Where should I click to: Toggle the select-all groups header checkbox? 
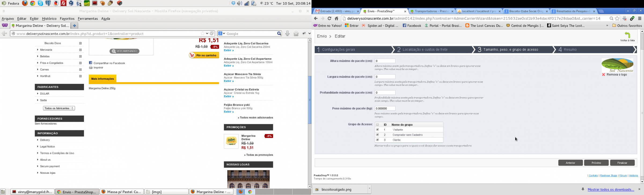point(377,125)
